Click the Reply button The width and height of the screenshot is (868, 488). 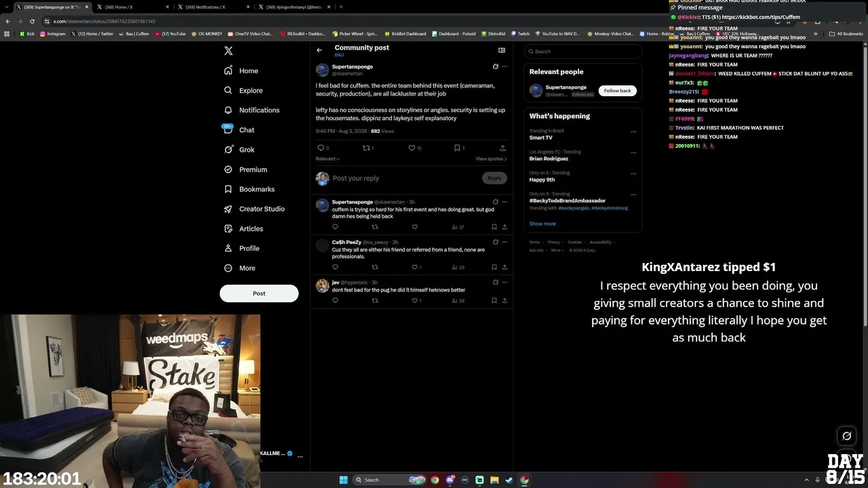494,178
